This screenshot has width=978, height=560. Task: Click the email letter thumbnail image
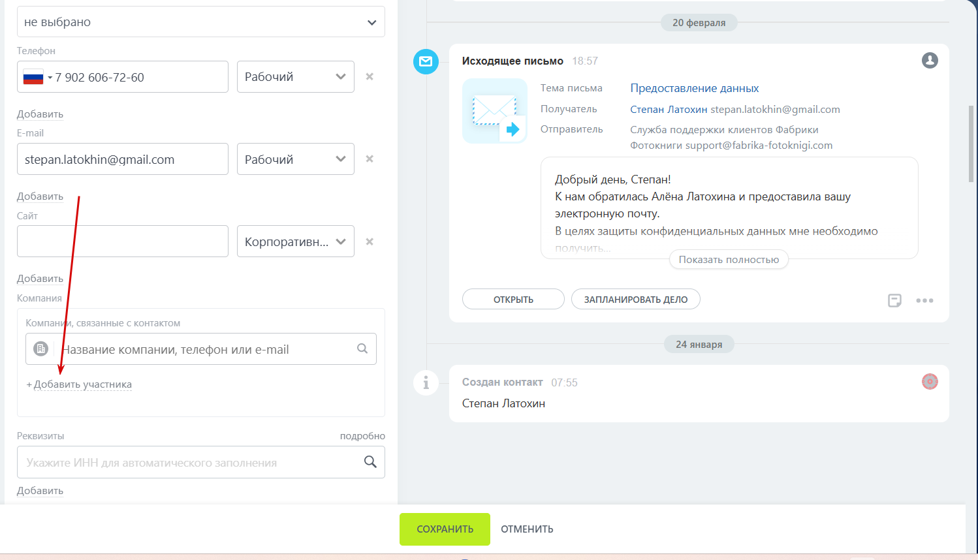tap(495, 111)
